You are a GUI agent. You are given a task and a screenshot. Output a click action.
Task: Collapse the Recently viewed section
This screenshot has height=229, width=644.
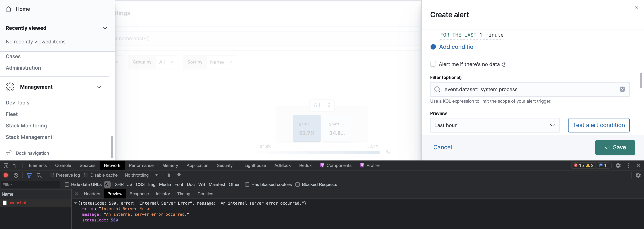point(105,28)
